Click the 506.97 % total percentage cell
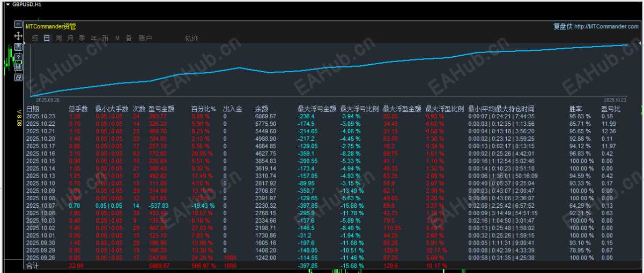Screen dimensions: 644x273 point(204,265)
